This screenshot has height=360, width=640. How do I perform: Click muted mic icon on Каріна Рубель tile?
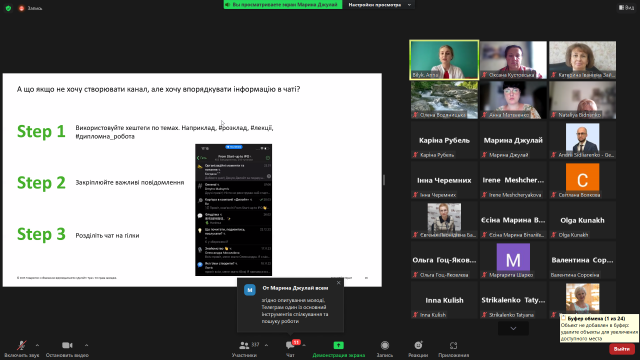pyautogui.click(x=416, y=155)
